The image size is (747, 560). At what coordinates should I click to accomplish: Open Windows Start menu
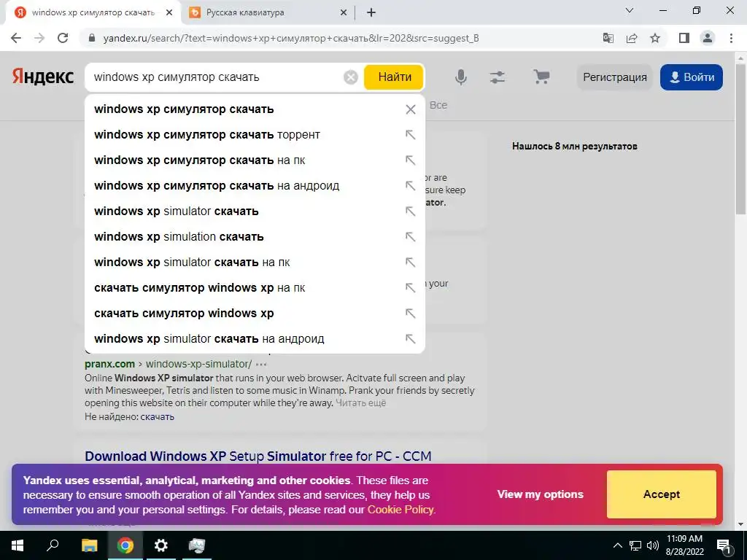pyautogui.click(x=18, y=545)
